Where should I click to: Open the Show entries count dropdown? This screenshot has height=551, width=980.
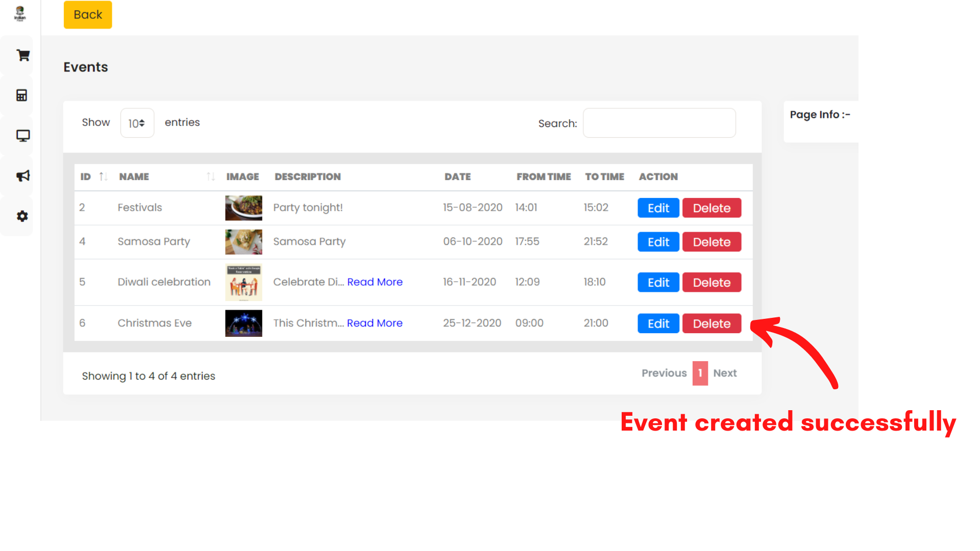(137, 123)
